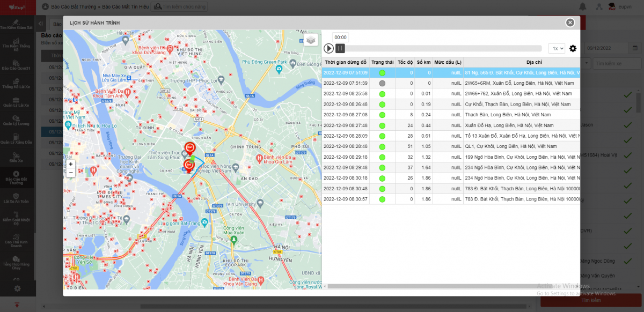This screenshot has width=644, height=312.
Task: Select row 2022-12-09 08:25:58
Action: click(x=451, y=94)
